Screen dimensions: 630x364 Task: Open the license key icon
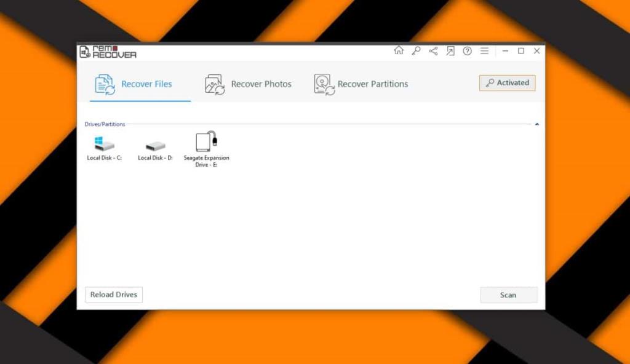[416, 51]
